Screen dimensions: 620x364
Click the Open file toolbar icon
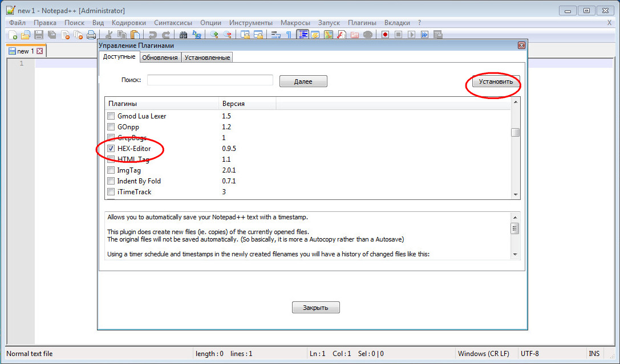point(26,35)
